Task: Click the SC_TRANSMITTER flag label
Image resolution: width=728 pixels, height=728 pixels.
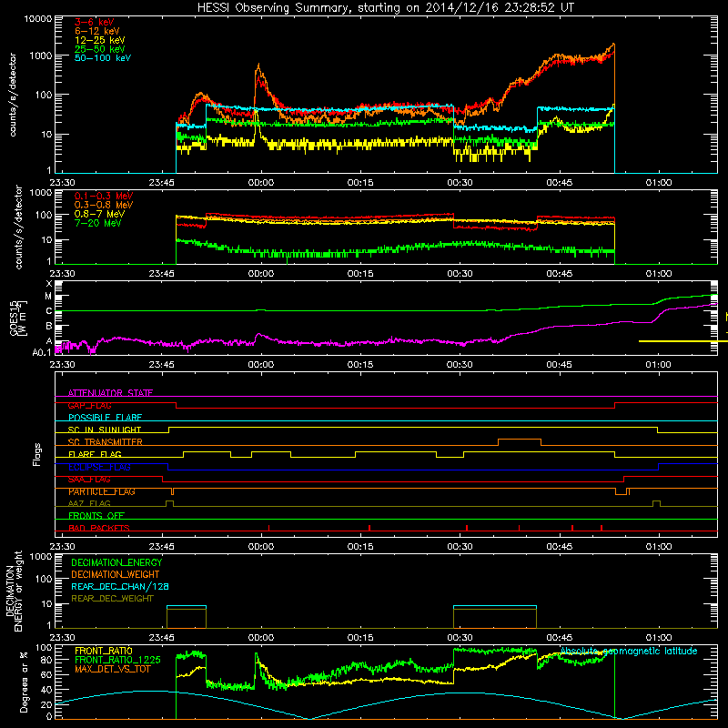Action: tap(105, 442)
